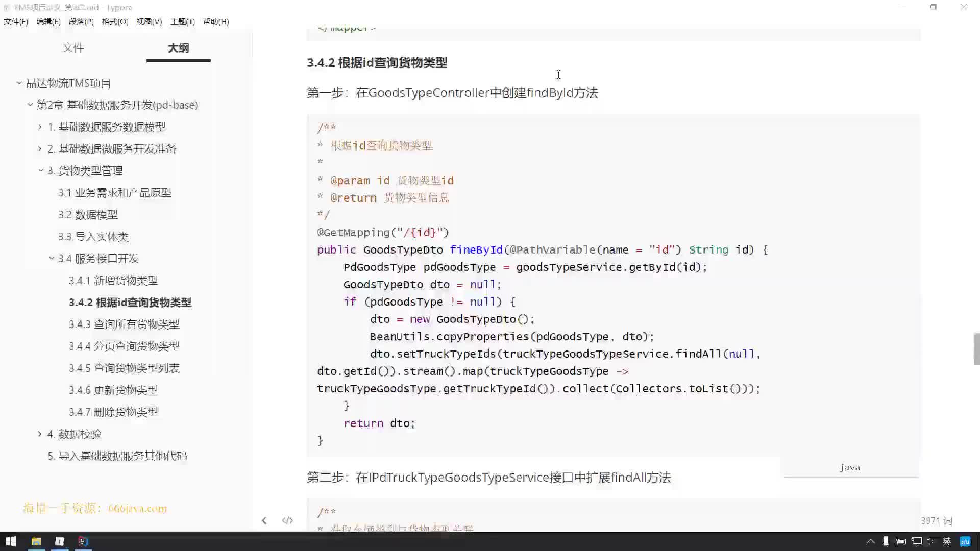Select 3.4.2 根据id查询货物类型 outline entry
This screenshot has height=551, width=980.
(x=130, y=302)
